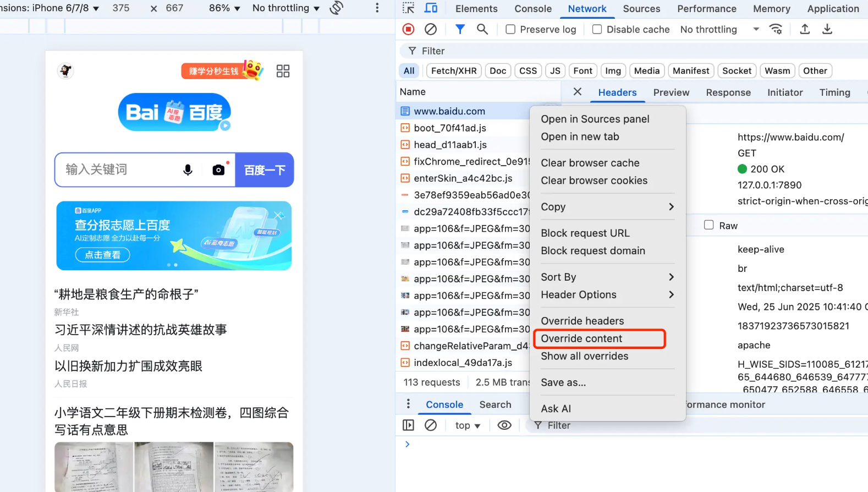Screen dimensions: 868x492
Task: Switch to the Sources tab
Action: [x=641, y=9]
